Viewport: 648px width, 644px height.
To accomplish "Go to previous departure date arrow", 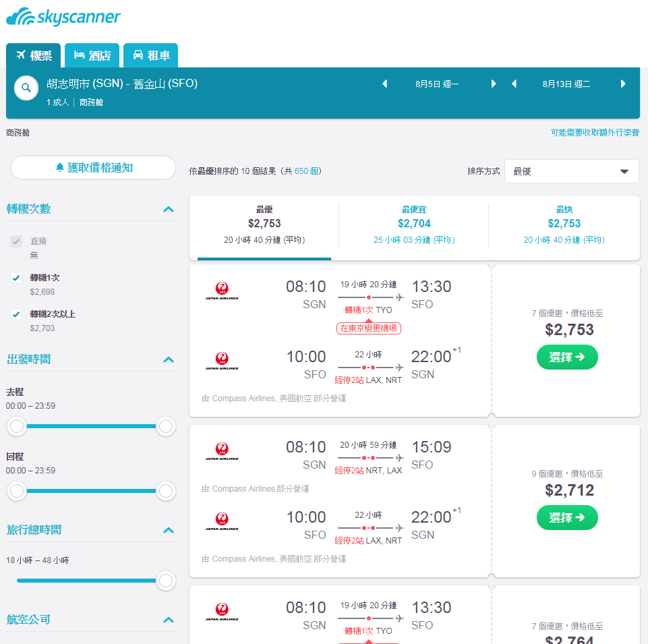I will coord(385,84).
